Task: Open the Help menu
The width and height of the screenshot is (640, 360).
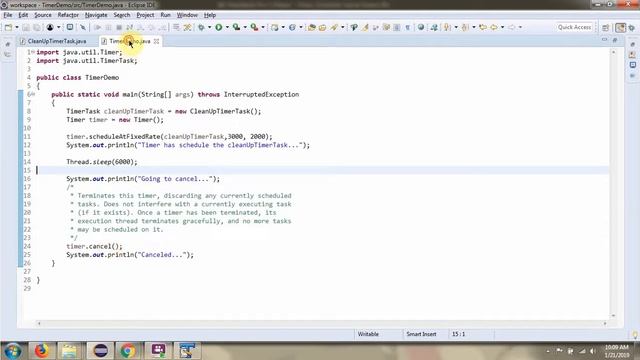Action: click(x=210, y=15)
